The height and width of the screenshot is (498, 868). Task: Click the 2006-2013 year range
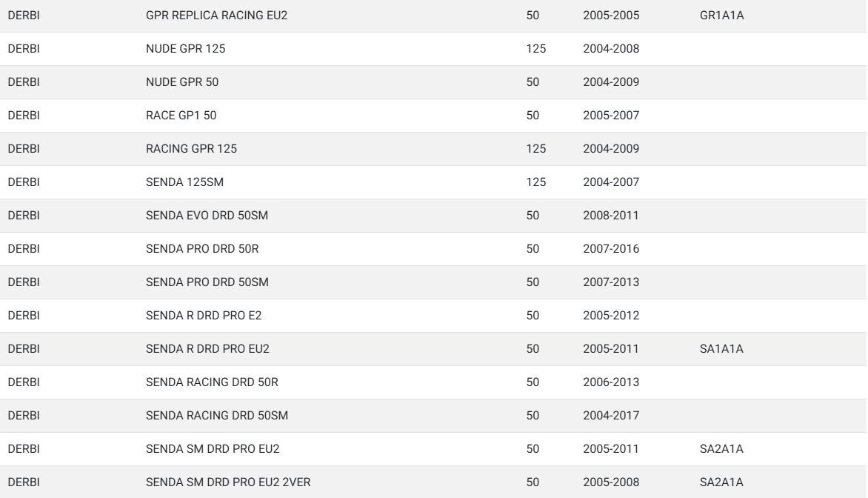point(610,382)
